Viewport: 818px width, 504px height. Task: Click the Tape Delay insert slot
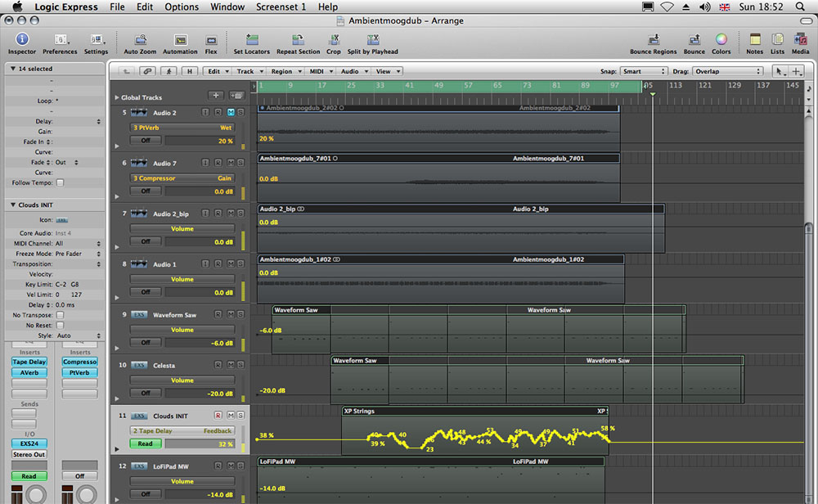pyautogui.click(x=29, y=362)
